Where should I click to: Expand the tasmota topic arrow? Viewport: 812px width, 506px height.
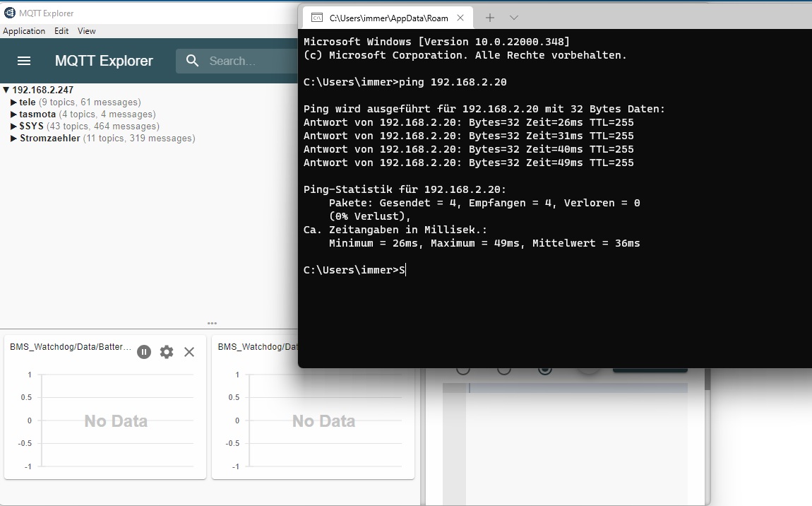(x=13, y=114)
